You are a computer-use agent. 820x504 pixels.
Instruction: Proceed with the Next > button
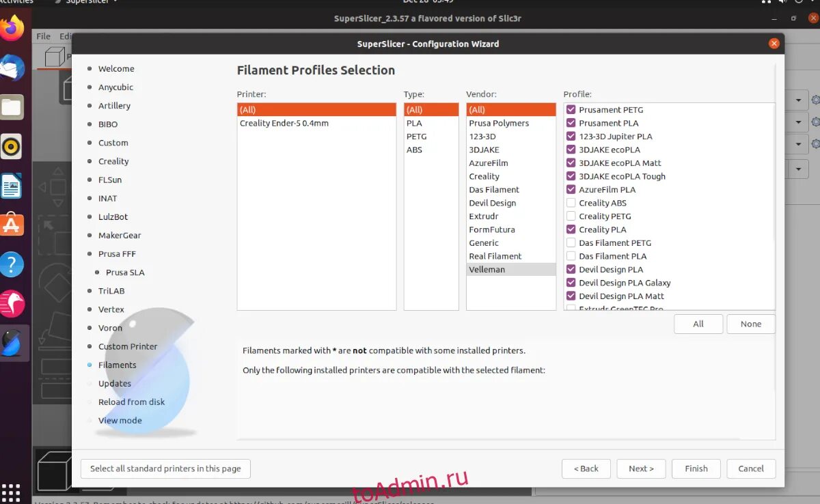642,468
